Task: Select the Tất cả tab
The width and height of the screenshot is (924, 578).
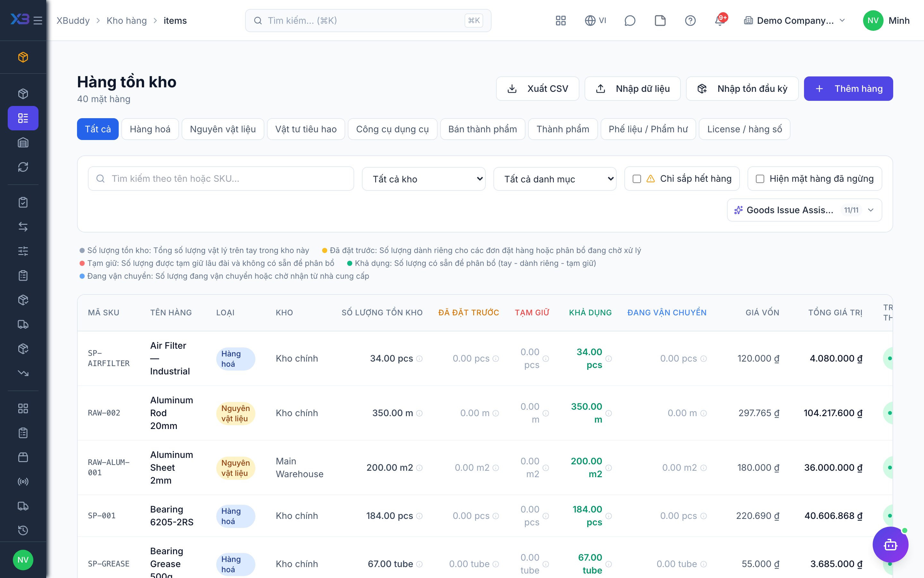Action: point(98,129)
